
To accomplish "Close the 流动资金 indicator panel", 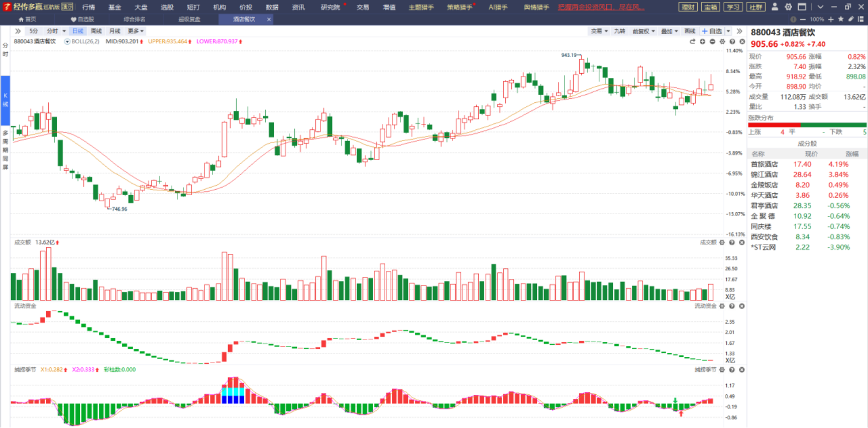I will 742,306.
